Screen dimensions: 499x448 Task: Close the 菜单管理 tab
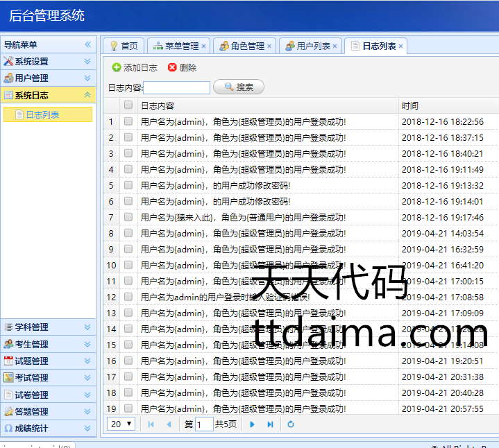(203, 46)
